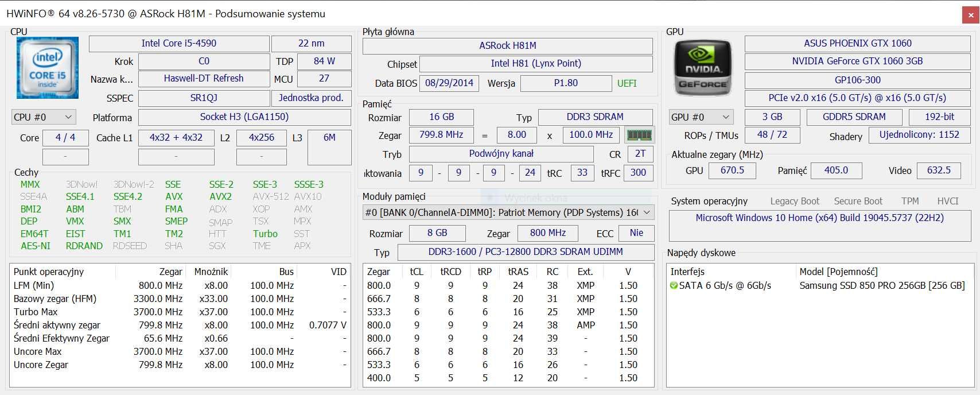Click the Secure Boot indicator
980x395 pixels.
tap(858, 201)
